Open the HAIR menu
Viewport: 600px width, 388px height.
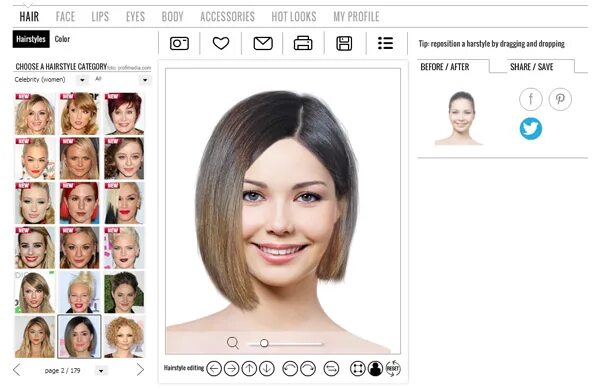click(29, 16)
